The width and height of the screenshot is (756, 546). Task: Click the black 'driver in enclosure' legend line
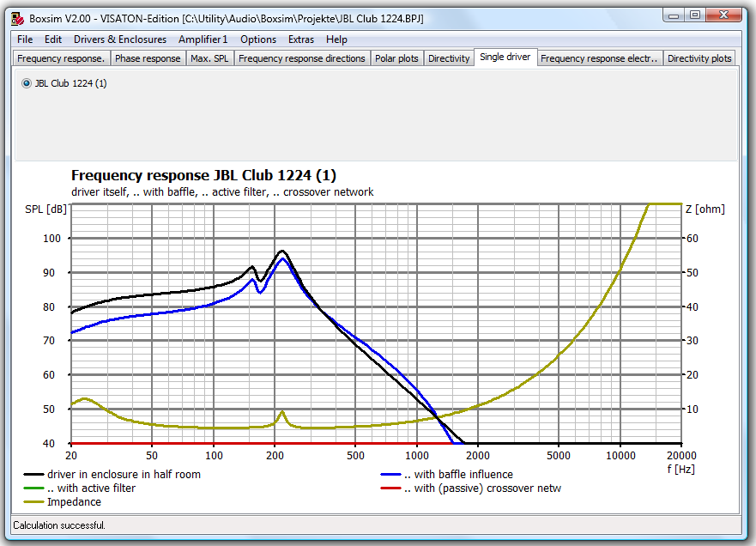[33, 475]
